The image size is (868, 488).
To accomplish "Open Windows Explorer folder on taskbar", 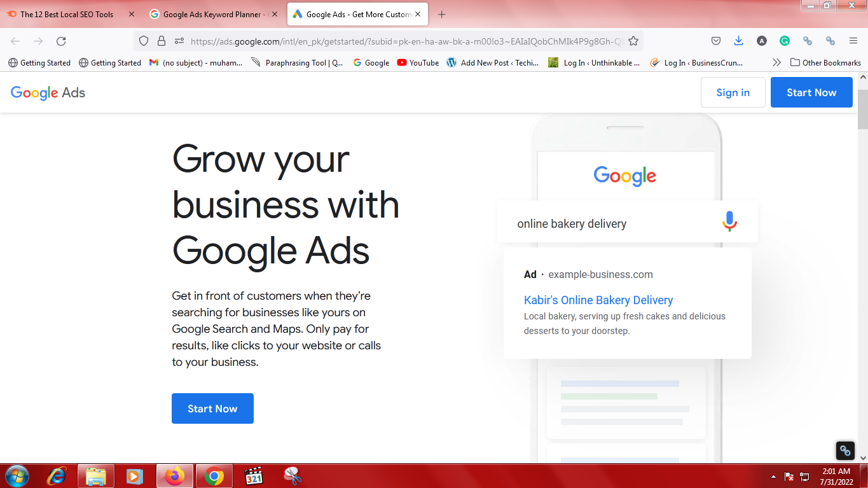I will [96, 476].
